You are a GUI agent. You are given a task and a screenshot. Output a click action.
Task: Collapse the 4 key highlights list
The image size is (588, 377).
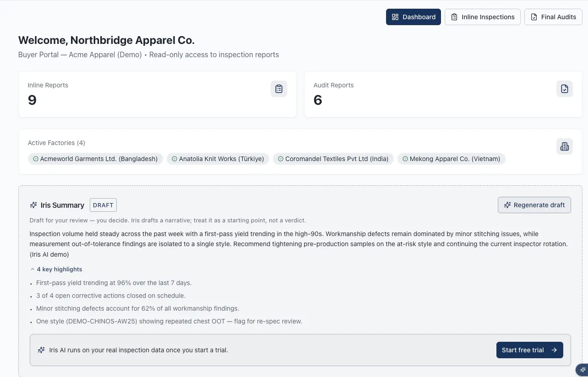56,269
